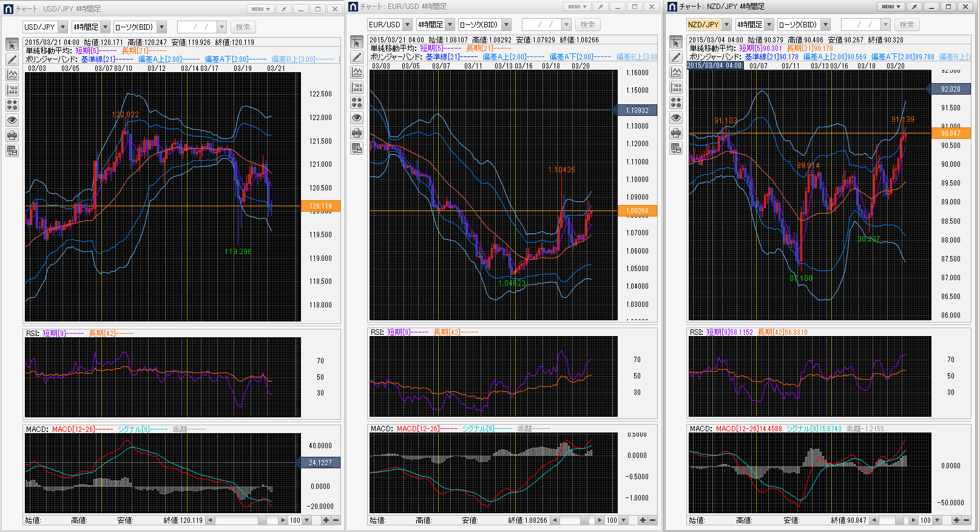
Task: Toggle the eye visibility icon in USD/JPY chart
Action: point(12,120)
